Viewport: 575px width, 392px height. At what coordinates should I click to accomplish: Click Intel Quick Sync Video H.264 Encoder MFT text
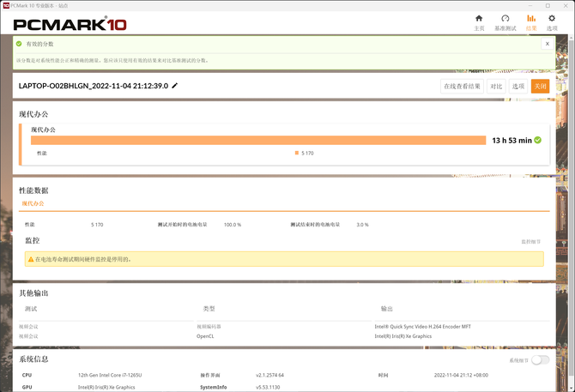[422, 327]
